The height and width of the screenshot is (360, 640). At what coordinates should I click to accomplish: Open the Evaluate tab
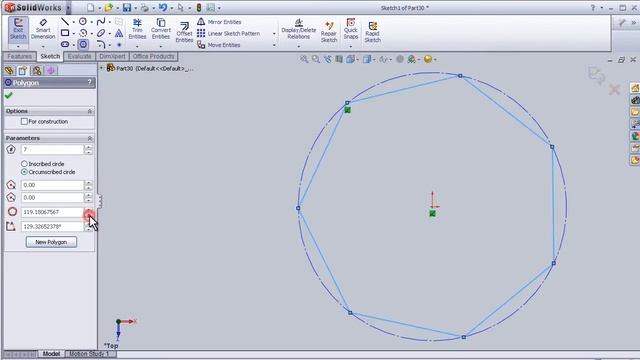(79, 56)
